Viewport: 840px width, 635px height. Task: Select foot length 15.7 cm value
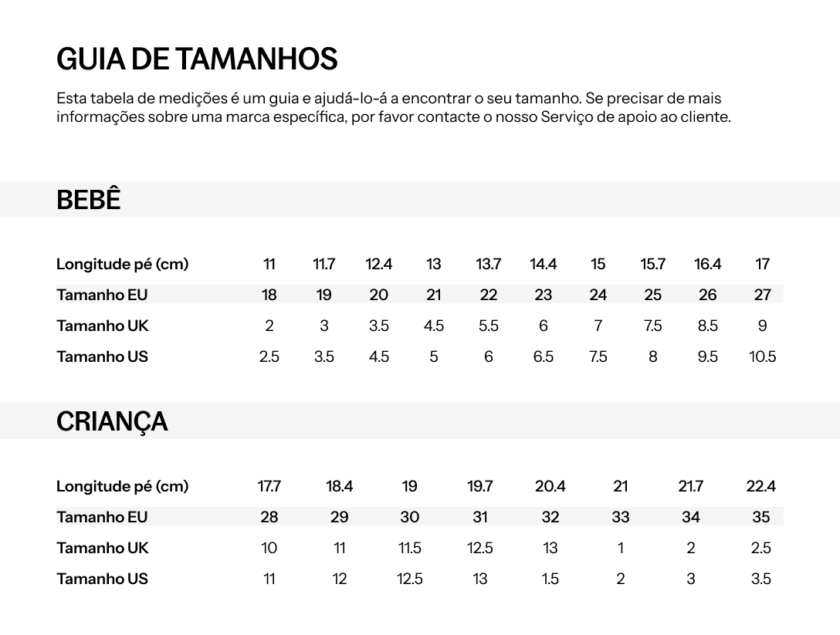[x=653, y=264]
